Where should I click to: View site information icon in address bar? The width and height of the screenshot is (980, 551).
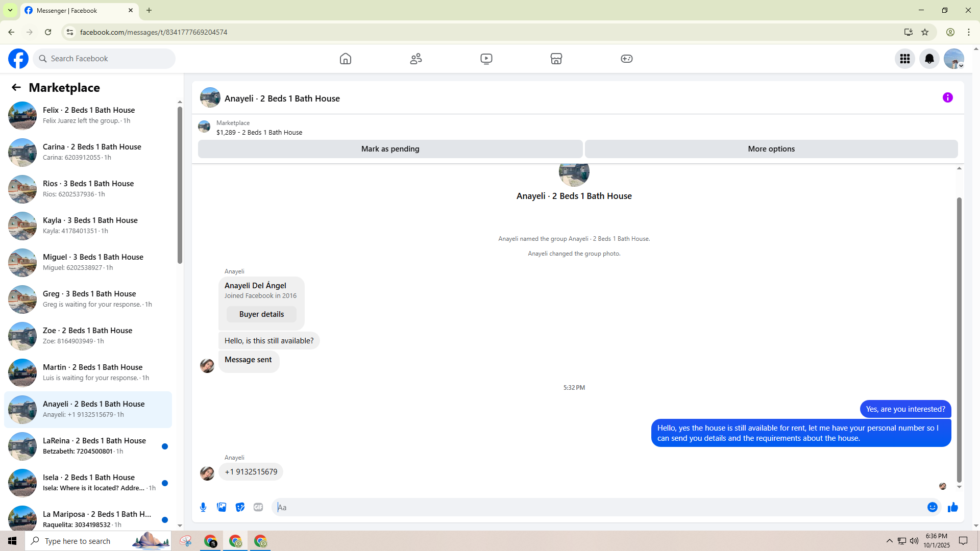[70, 32]
